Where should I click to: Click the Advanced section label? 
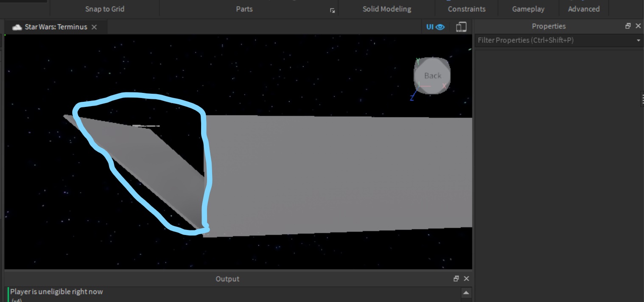(x=584, y=9)
